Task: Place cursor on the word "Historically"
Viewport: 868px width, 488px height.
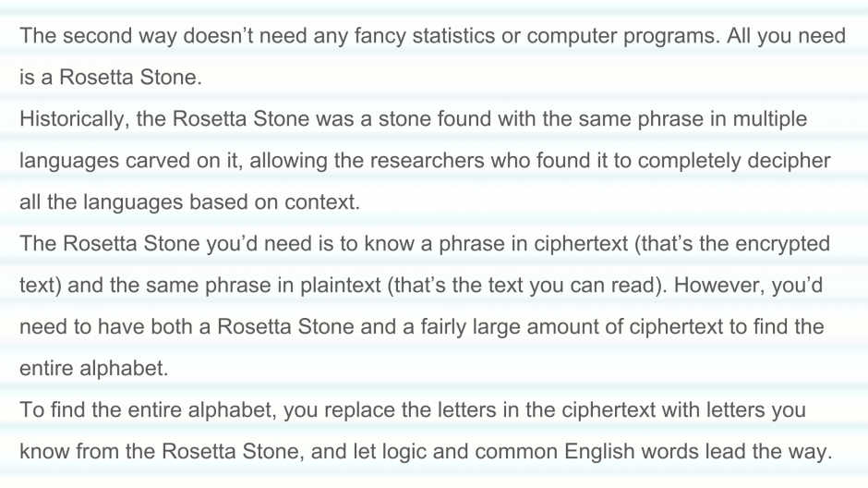Action: point(69,119)
